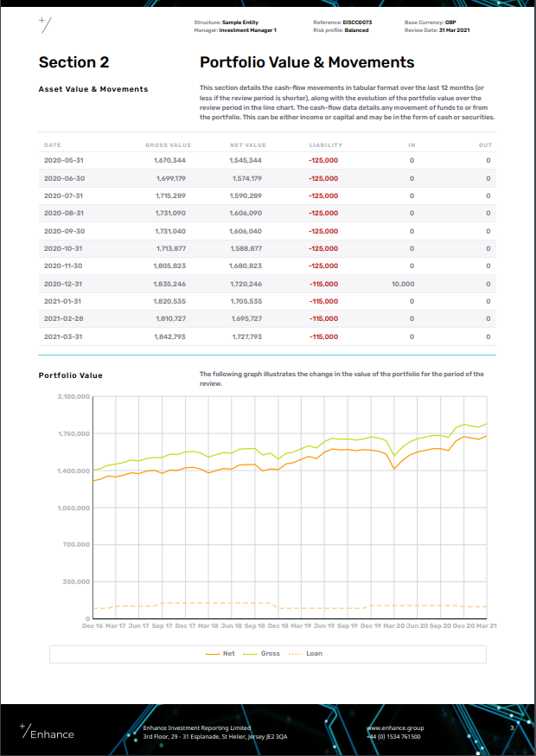This screenshot has width=536, height=756.
Task: Select date cell 2021-01-31
Action: pyautogui.click(x=64, y=301)
